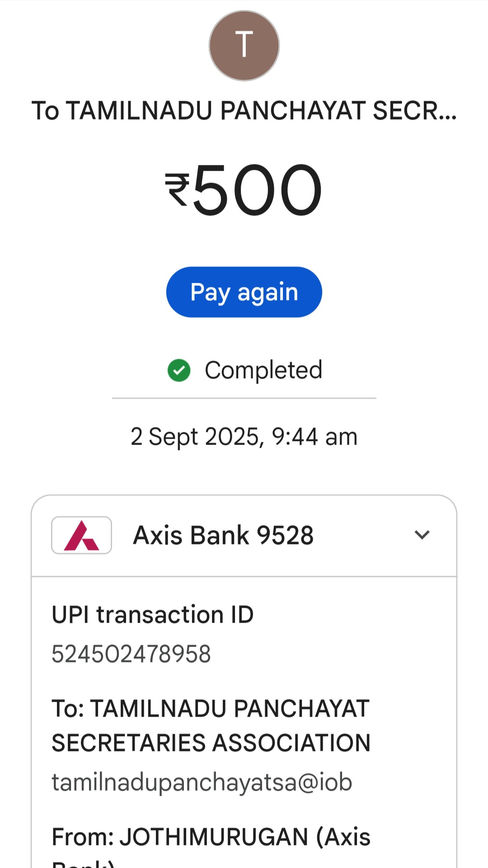Click the UPI transaction ID heading
The height and width of the screenshot is (868, 488).
153,615
